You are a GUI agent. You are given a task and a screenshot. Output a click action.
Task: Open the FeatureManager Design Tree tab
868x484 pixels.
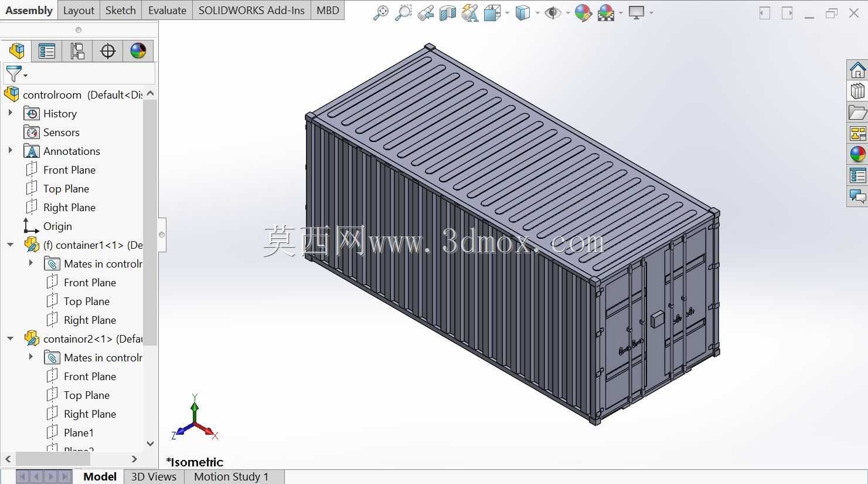click(x=16, y=51)
